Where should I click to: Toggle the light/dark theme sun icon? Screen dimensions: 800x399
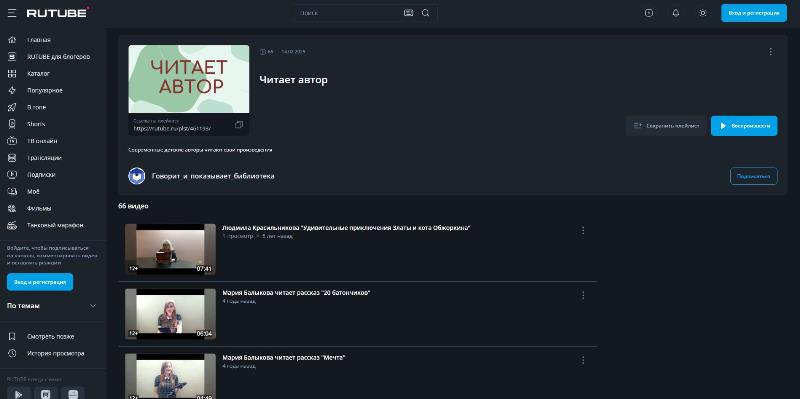tap(703, 13)
